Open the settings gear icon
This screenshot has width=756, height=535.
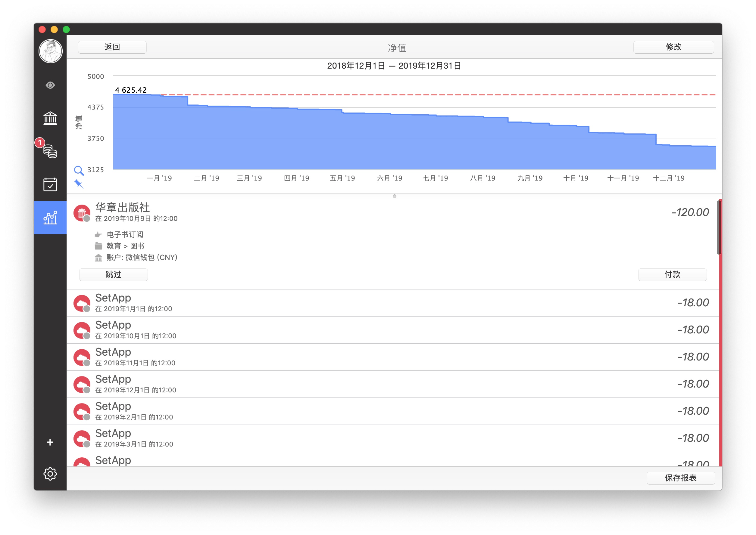click(50, 474)
